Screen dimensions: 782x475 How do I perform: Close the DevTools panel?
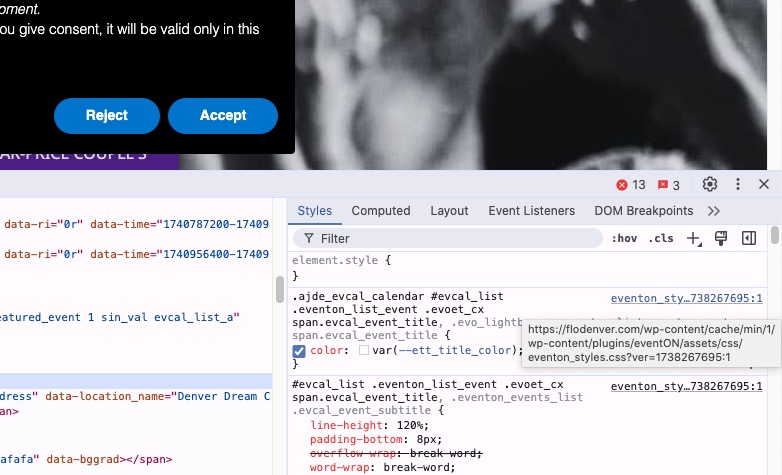click(764, 184)
